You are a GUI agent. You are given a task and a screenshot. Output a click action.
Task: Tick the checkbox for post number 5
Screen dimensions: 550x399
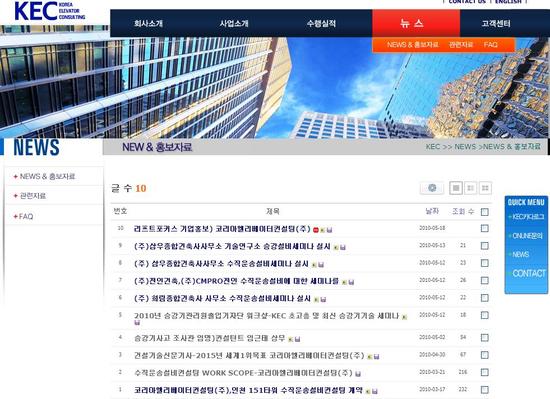(x=484, y=315)
